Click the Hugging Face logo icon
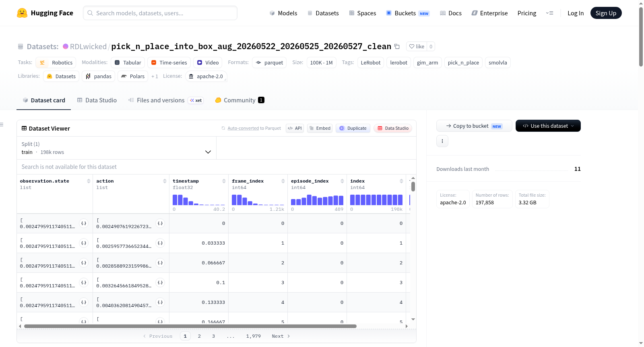The image size is (644, 347). pos(22,13)
